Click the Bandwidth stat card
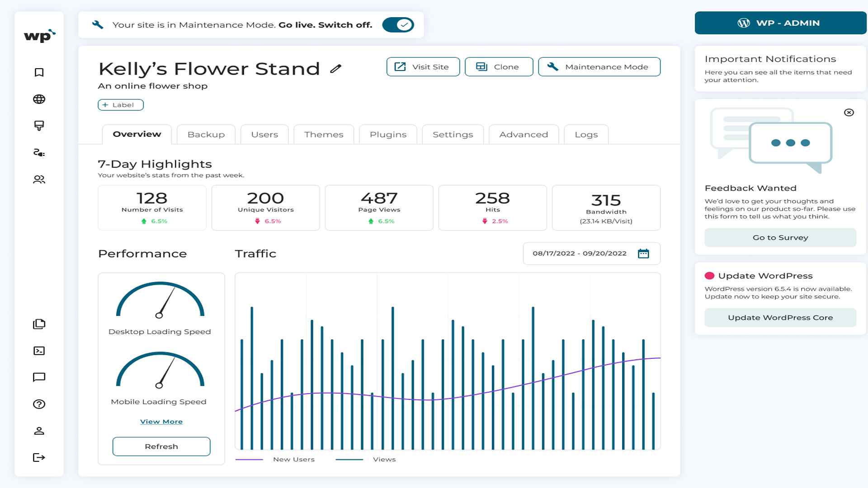This screenshot has height=488, width=868. 606,208
